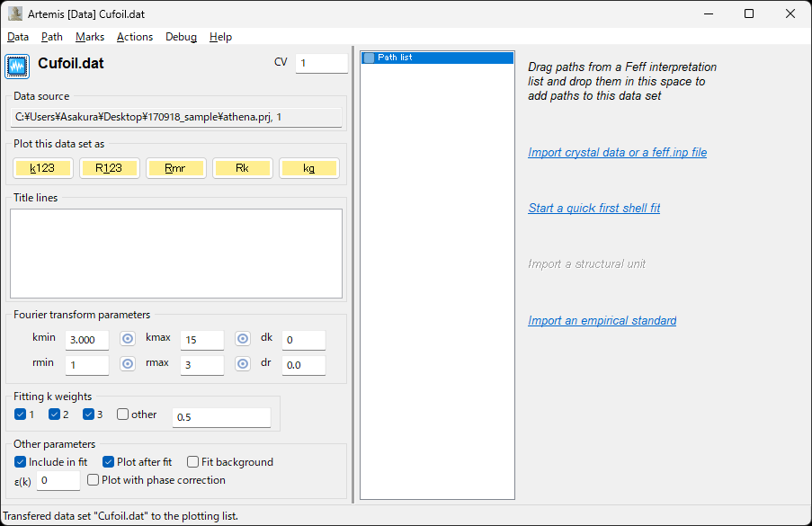The height and width of the screenshot is (526, 812).
Task: Open the Actions menu
Action: click(135, 37)
